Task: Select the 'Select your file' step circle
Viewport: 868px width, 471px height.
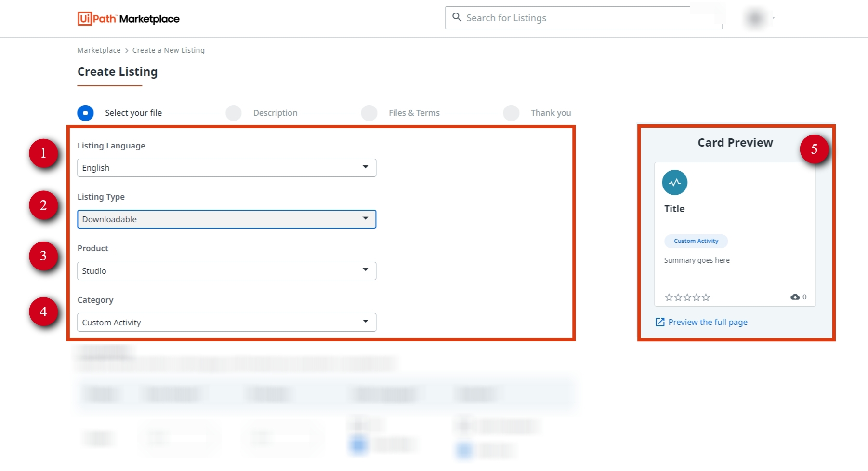Action: [x=85, y=113]
